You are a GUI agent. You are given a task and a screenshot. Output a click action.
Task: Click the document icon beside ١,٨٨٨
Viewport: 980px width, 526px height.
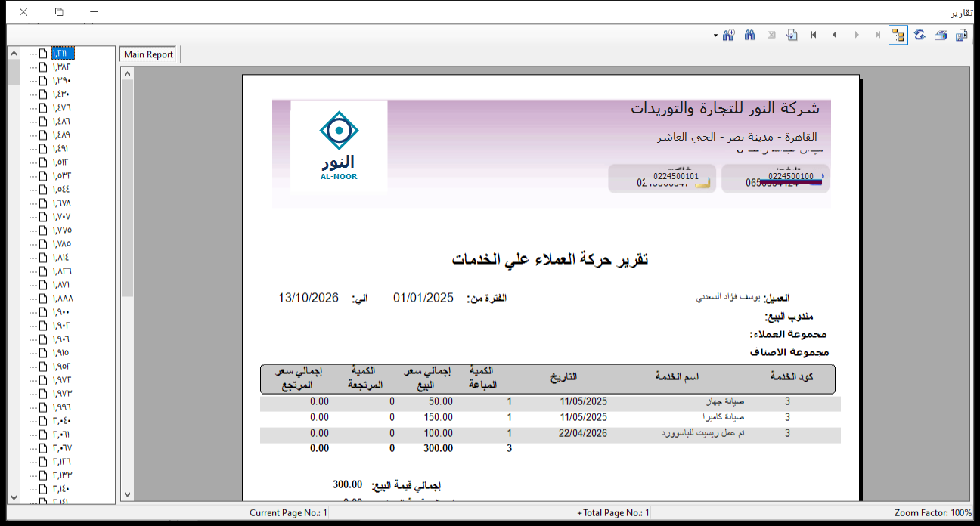click(43, 298)
